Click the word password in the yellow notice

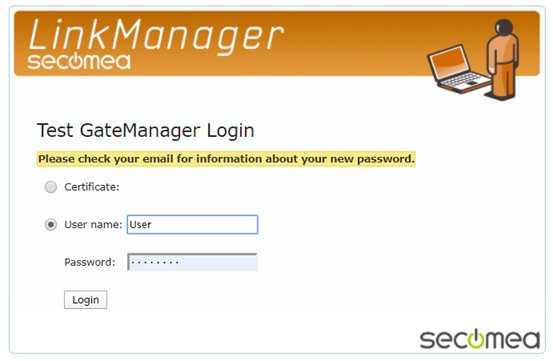click(385, 159)
